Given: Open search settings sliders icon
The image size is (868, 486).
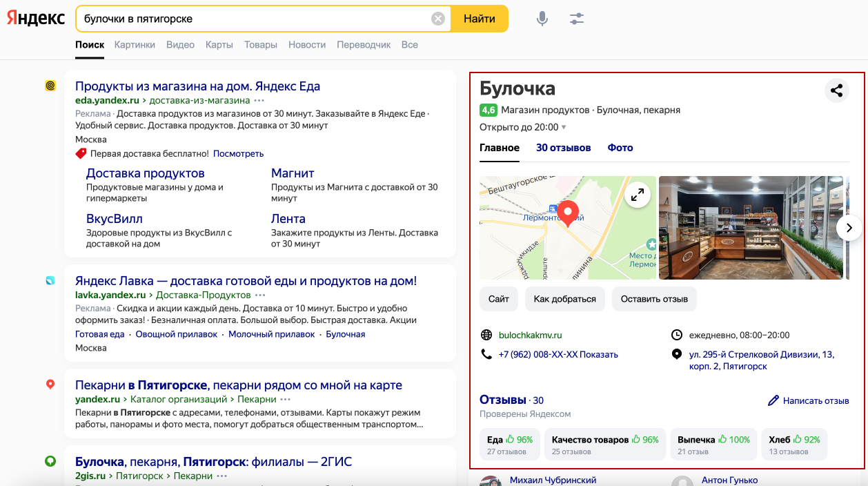Looking at the screenshot, I should pyautogui.click(x=577, y=19).
